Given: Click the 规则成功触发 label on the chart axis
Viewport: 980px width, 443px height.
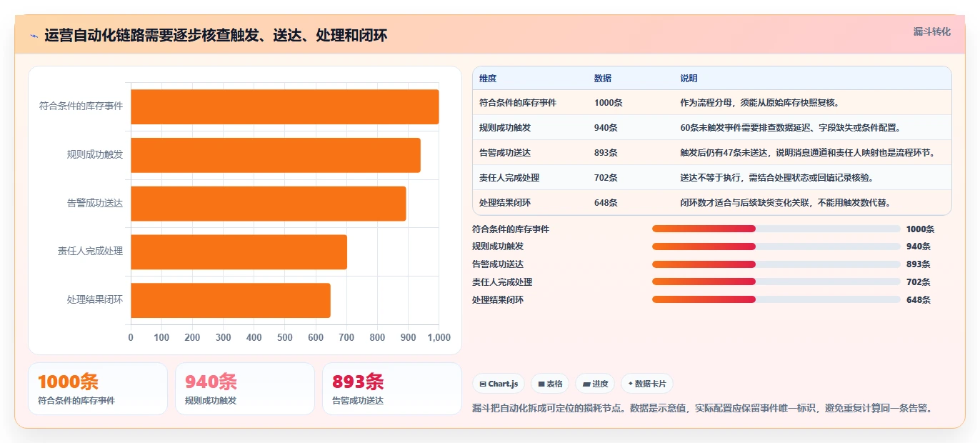Looking at the screenshot, I should (95, 154).
